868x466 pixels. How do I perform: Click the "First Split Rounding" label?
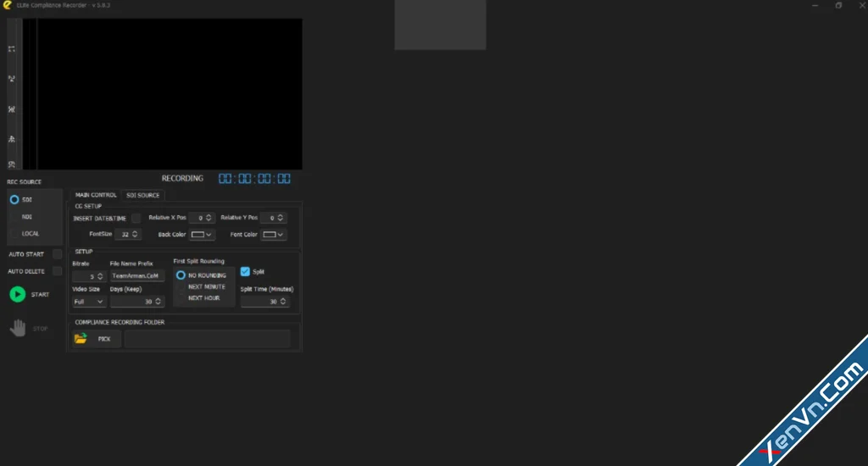[x=198, y=261]
